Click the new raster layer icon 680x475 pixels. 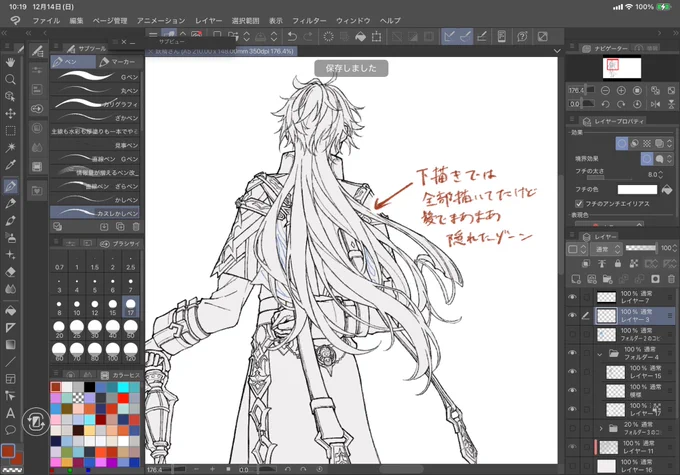[576, 279]
